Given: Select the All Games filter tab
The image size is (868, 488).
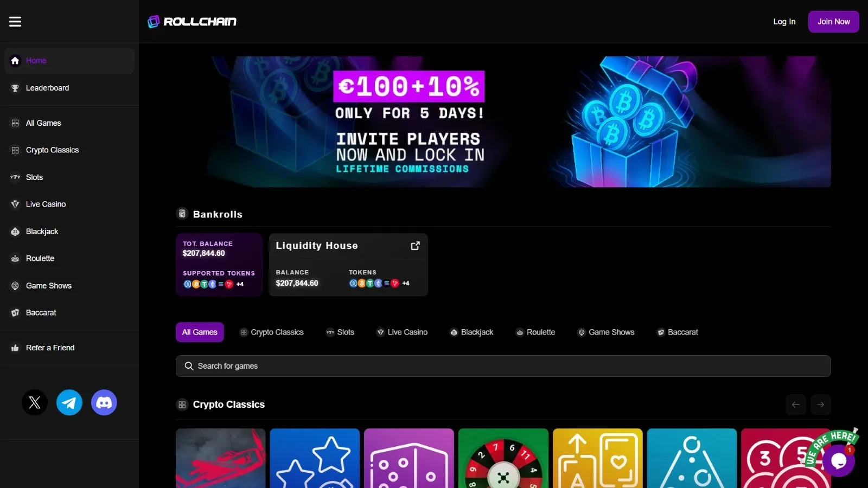Looking at the screenshot, I should (200, 332).
